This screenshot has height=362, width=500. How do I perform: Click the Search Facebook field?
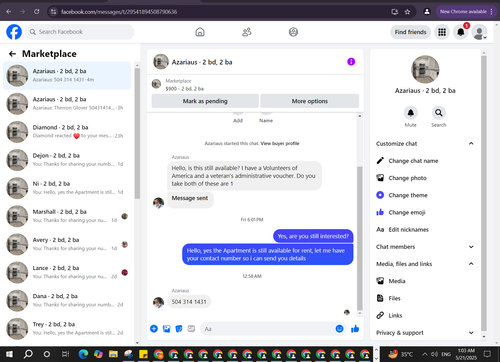click(80, 32)
